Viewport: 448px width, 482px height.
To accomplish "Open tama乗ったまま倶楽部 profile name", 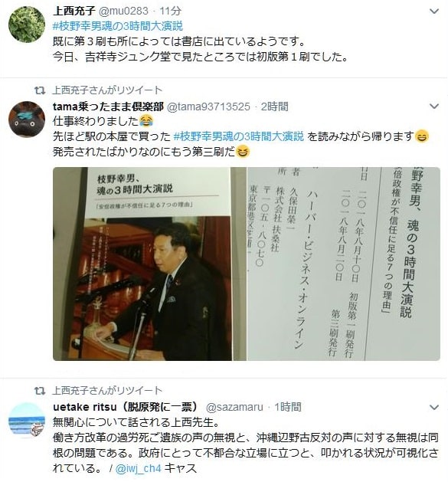I will pos(108,107).
